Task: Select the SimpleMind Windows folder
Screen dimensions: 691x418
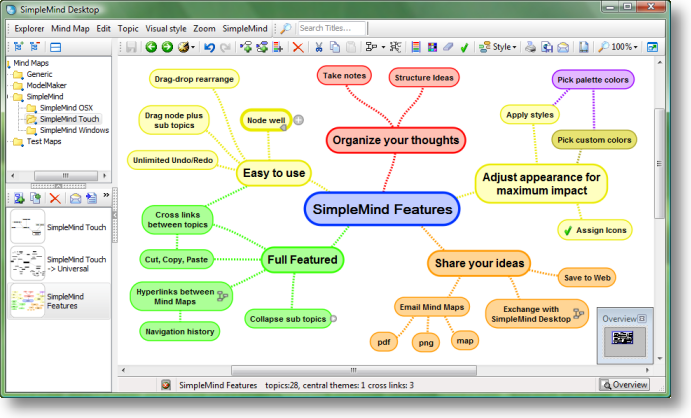Action: tap(74, 130)
